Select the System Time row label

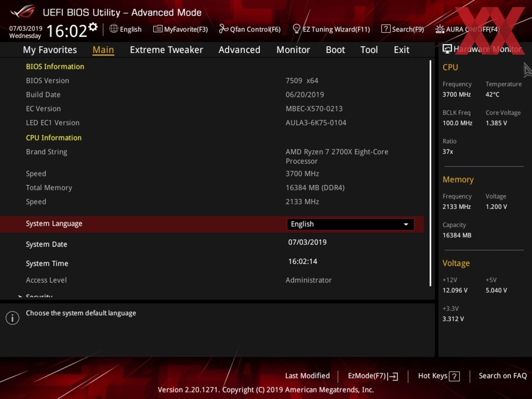47,263
